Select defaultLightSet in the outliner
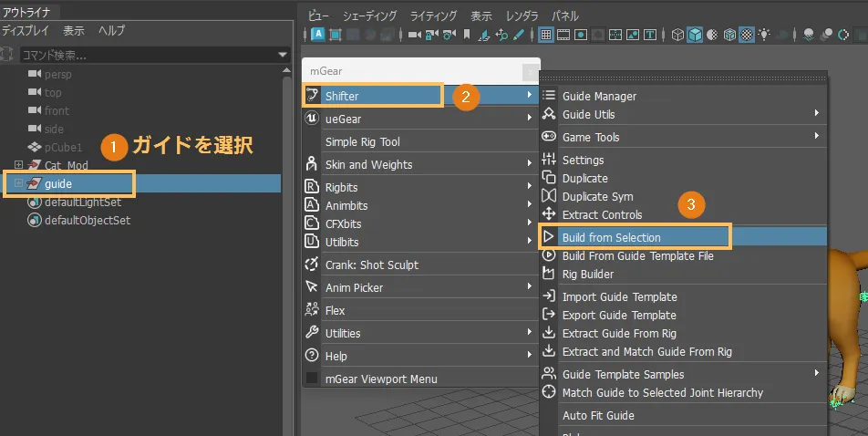This screenshot has height=436, width=868. pyautogui.click(x=83, y=202)
